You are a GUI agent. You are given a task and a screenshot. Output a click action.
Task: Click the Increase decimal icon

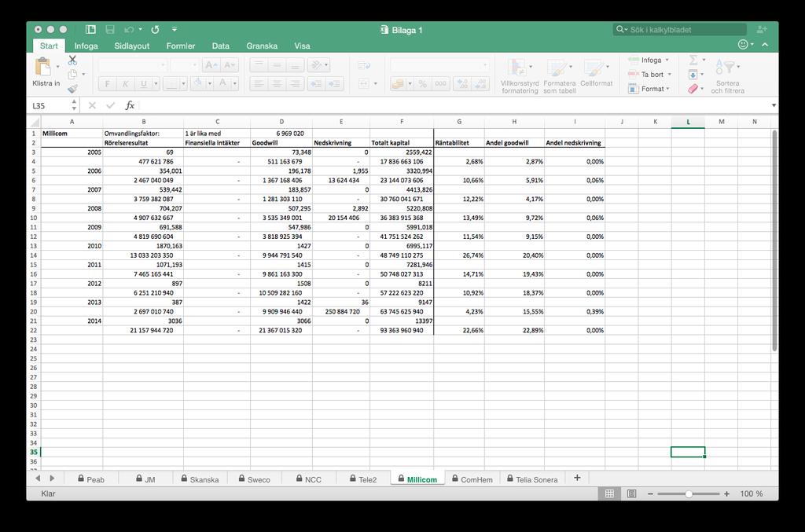(x=462, y=83)
